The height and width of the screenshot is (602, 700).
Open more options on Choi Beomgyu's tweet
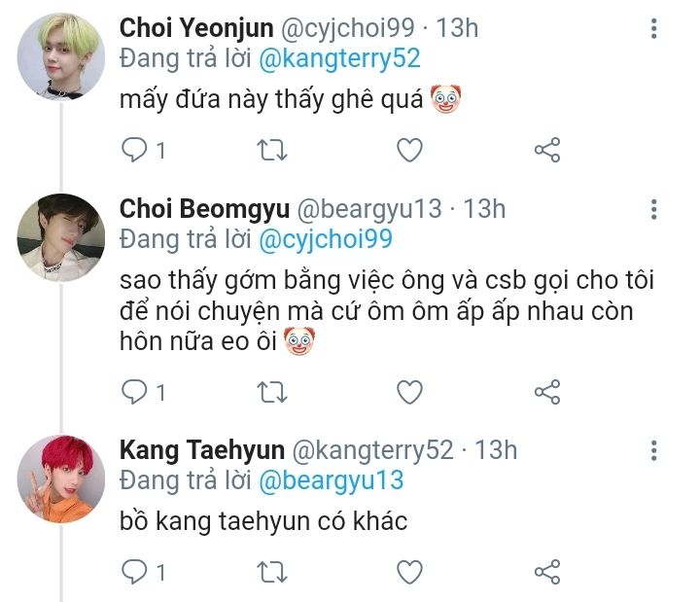[x=654, y=208]
